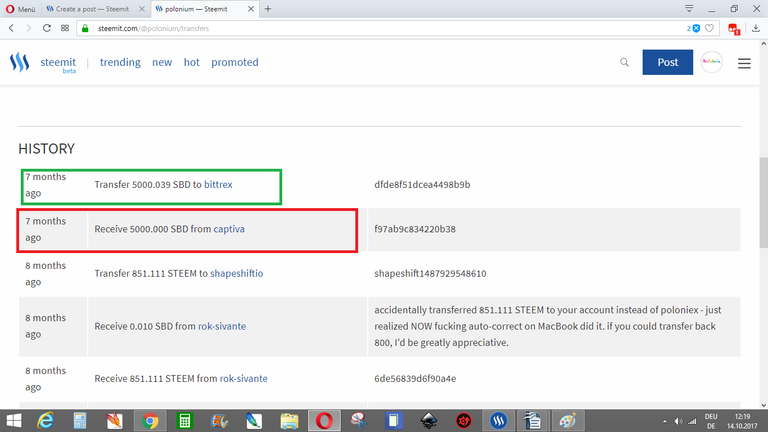Open the hot posts feed

192,62
